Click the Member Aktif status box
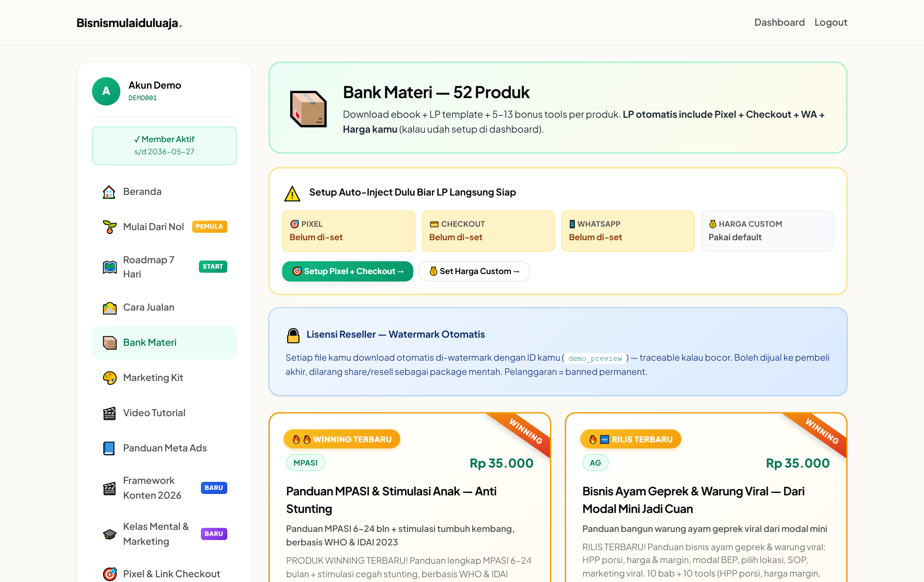924x582 pixels. (164, 145)
